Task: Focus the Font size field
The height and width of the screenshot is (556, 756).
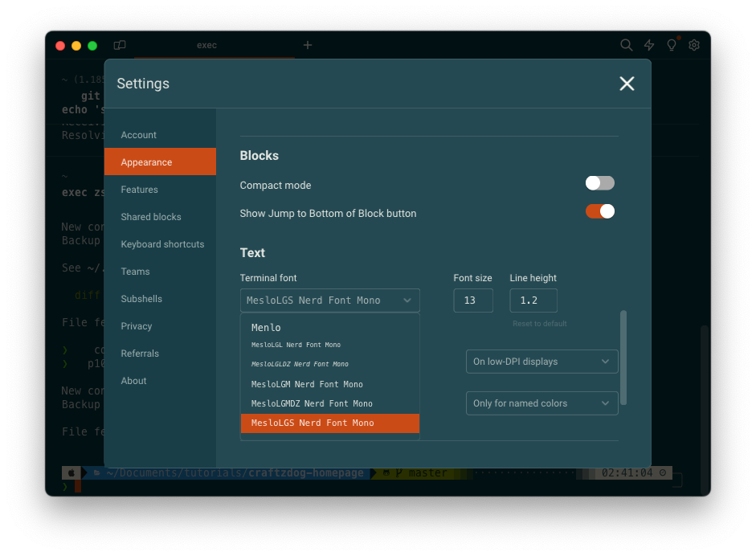Action: click(473, 300)
